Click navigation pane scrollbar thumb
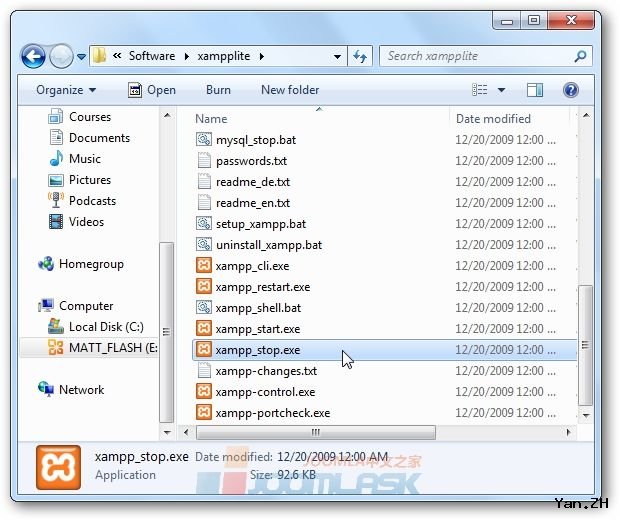This screenshot has height=520, width=620. [x=166, y=333]
